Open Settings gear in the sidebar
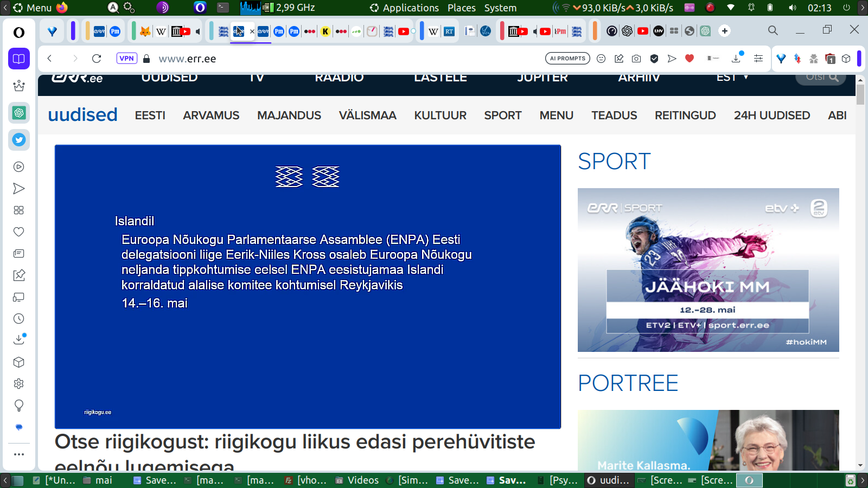Viewport: 868px width, 488px height. point(19,384)
